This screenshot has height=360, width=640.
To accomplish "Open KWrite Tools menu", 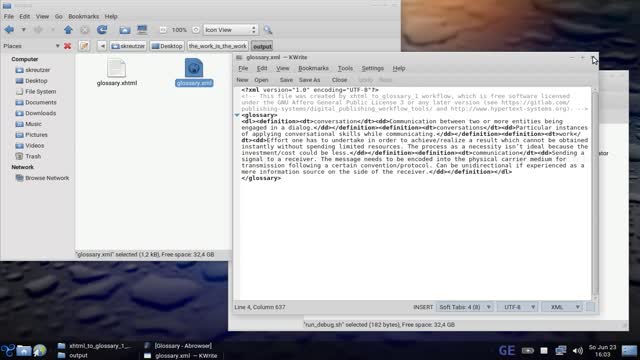I will pos(345,68).
